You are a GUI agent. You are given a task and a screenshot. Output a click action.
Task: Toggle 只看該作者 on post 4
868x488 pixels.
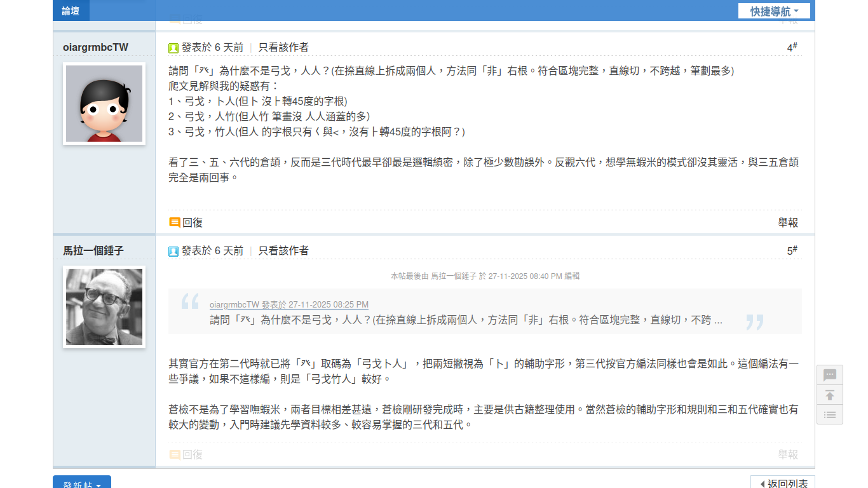(x=283, y=46)
